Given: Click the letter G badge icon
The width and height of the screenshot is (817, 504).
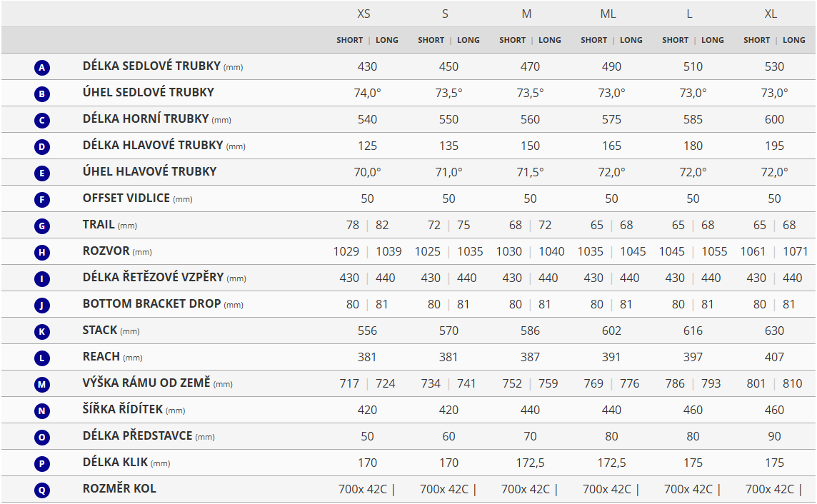Looking at the screenshot, I should click(42, 226).
